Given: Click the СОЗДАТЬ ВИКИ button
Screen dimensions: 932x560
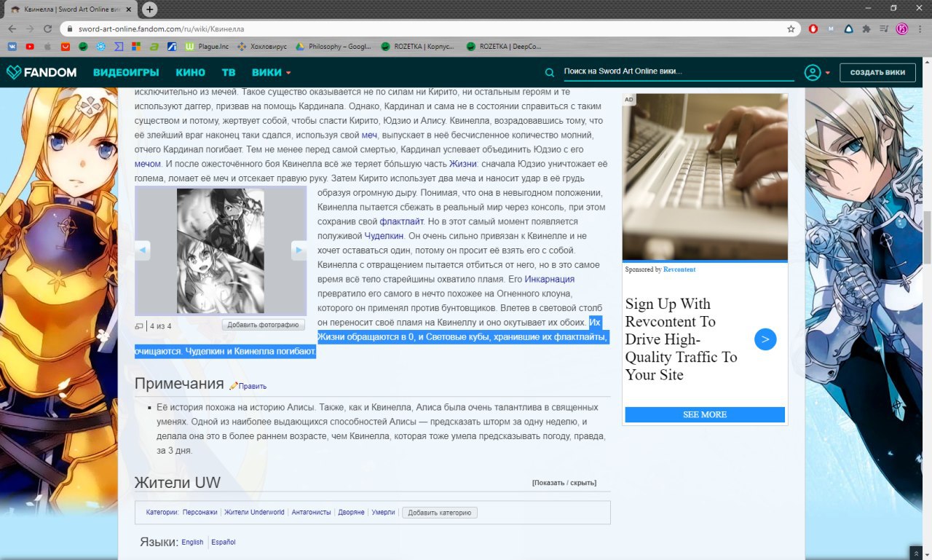Looking at the screenshot, I should (877, 73).
